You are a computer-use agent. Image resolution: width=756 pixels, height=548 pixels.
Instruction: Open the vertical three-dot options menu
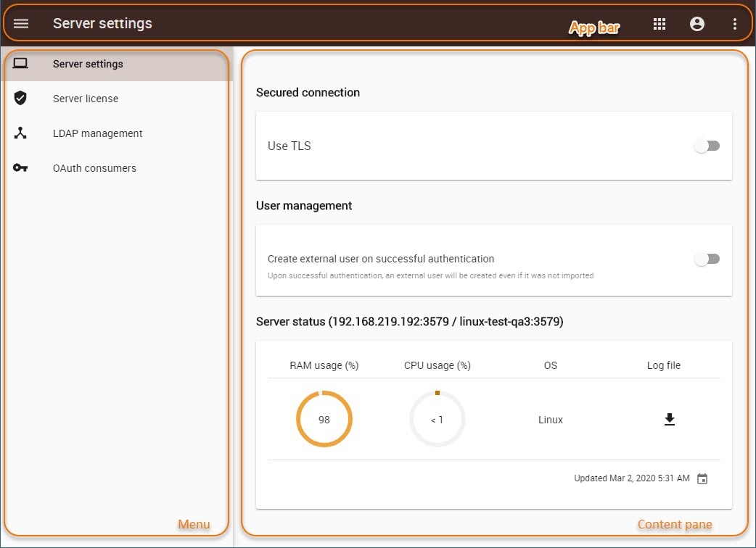(x=734, y=24)
